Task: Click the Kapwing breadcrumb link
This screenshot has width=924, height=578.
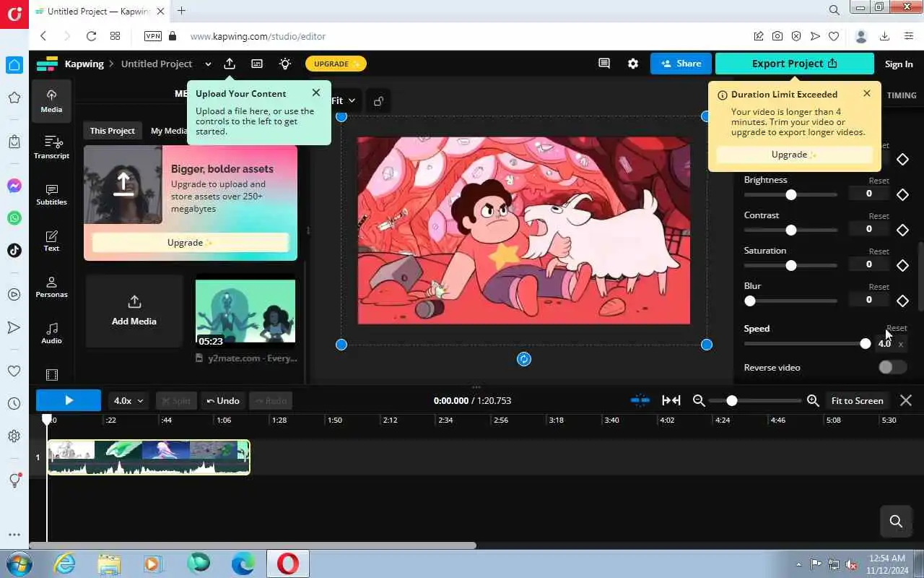Action: click(84, 64)
